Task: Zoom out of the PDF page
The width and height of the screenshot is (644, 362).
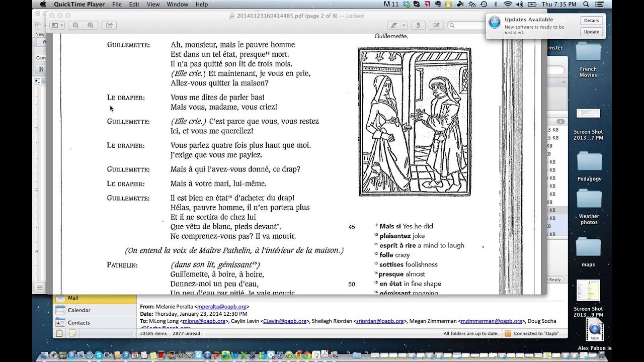Action: [75, 25]
